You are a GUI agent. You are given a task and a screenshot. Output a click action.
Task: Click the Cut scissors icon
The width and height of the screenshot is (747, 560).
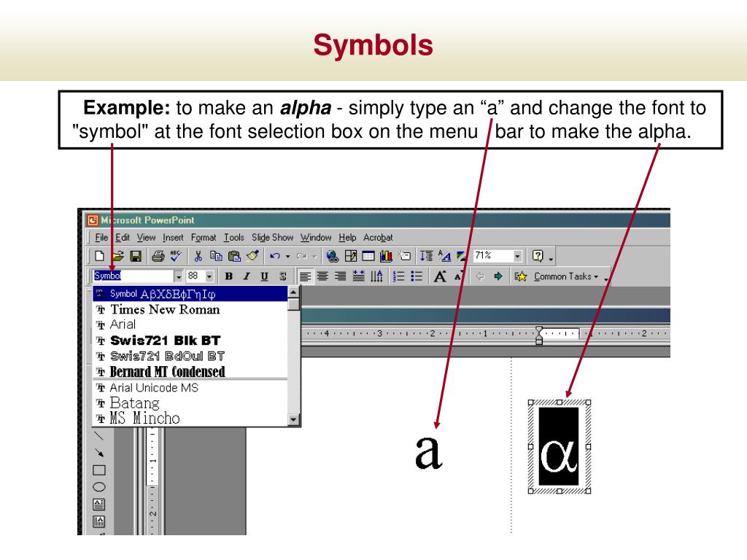pyautogui.click(x=198, y=256)
